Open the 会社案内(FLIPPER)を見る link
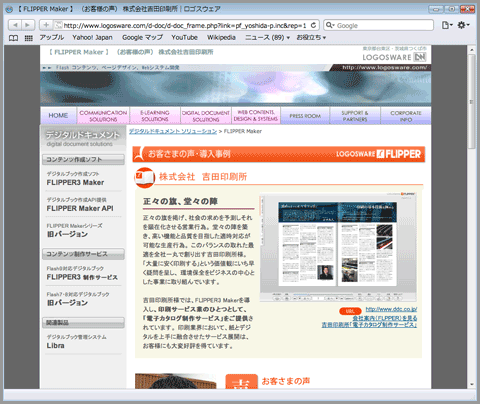The height and width of the screenshot is (404, 480). click(x=385, y=318)
